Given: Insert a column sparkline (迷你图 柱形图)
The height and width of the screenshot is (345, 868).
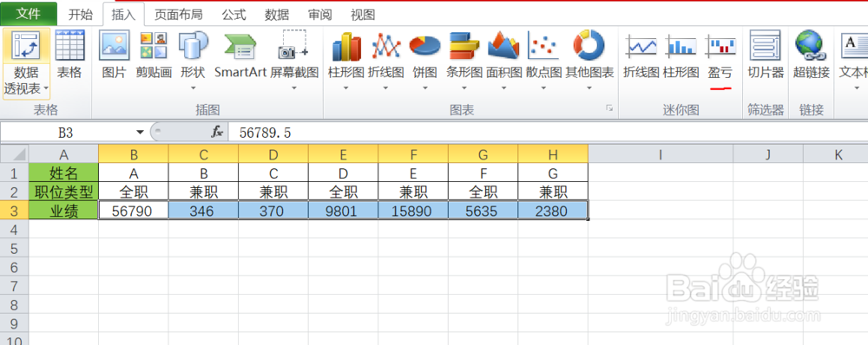Looking at the screenshot, I should click(x=681, y=55).
